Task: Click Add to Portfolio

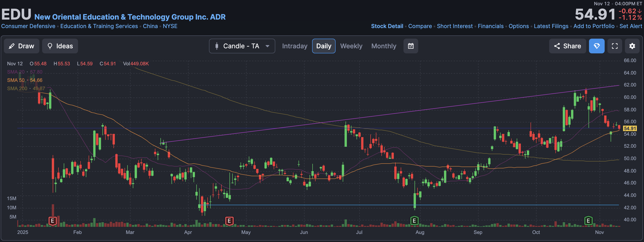Action: [x=594, y=26]
